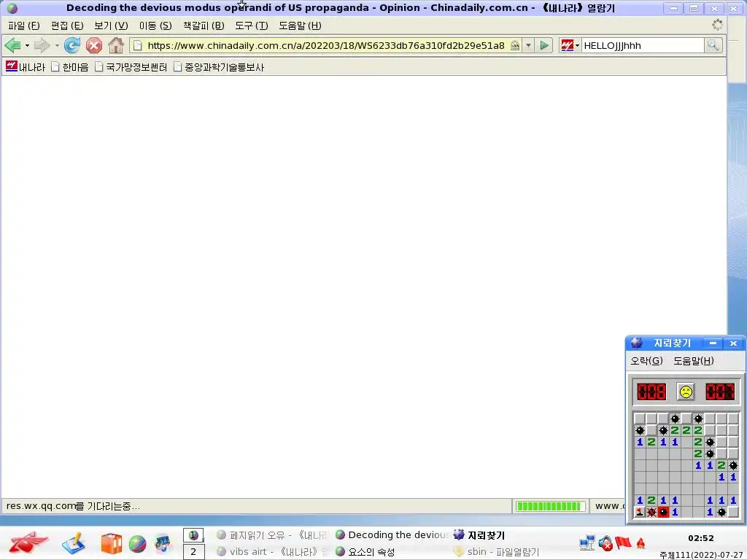
Task: Click the status text res.wx.qq.com를 기다리는중
Action: [x=73, y=506]
